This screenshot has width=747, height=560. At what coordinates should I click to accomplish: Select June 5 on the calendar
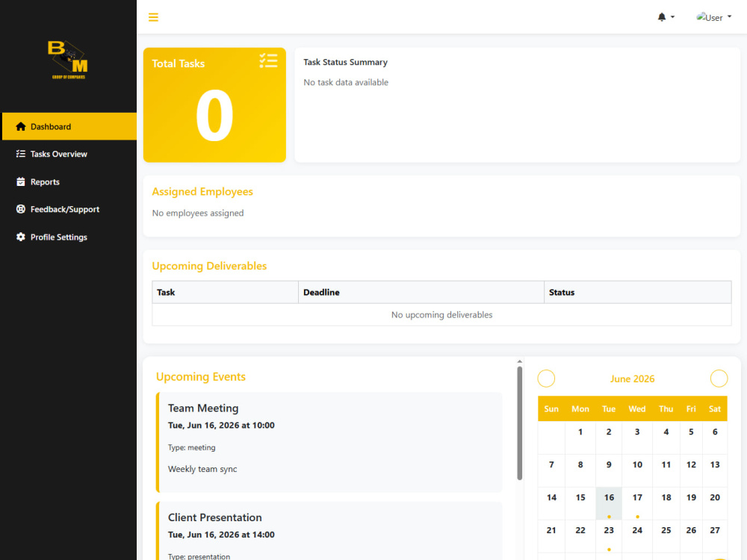point(691,438)
